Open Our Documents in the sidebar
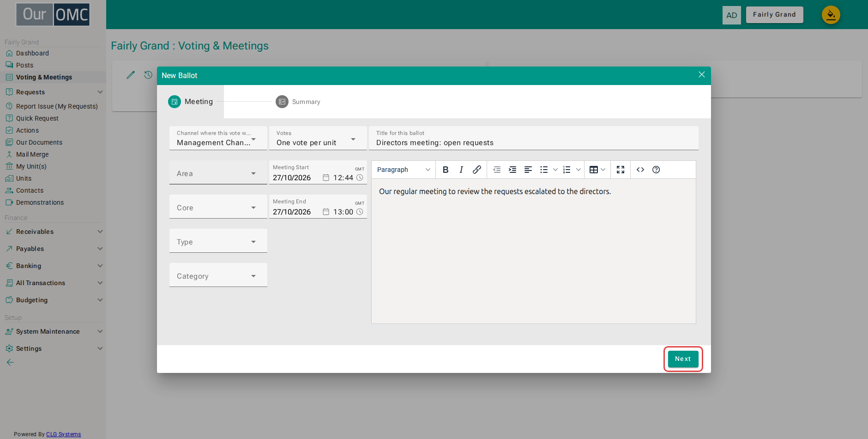 click(39, 142)
